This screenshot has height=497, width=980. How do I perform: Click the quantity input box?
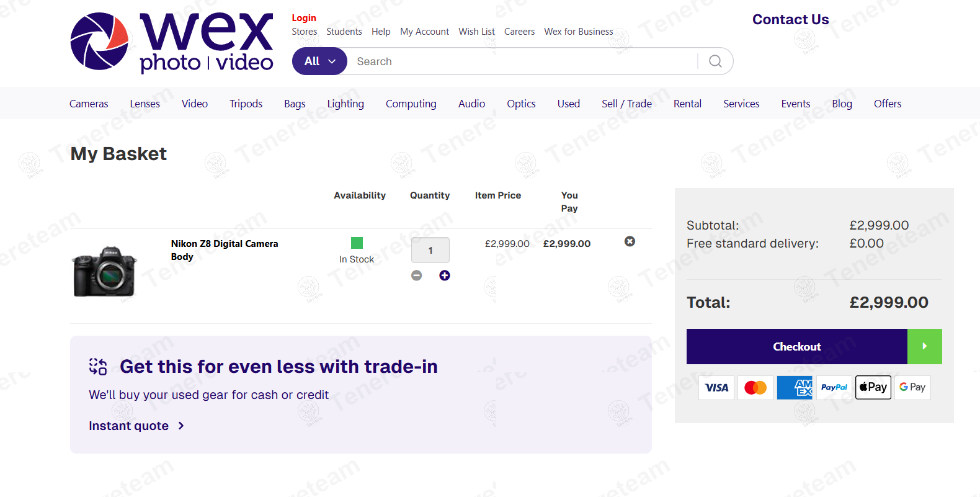(430, 250)
